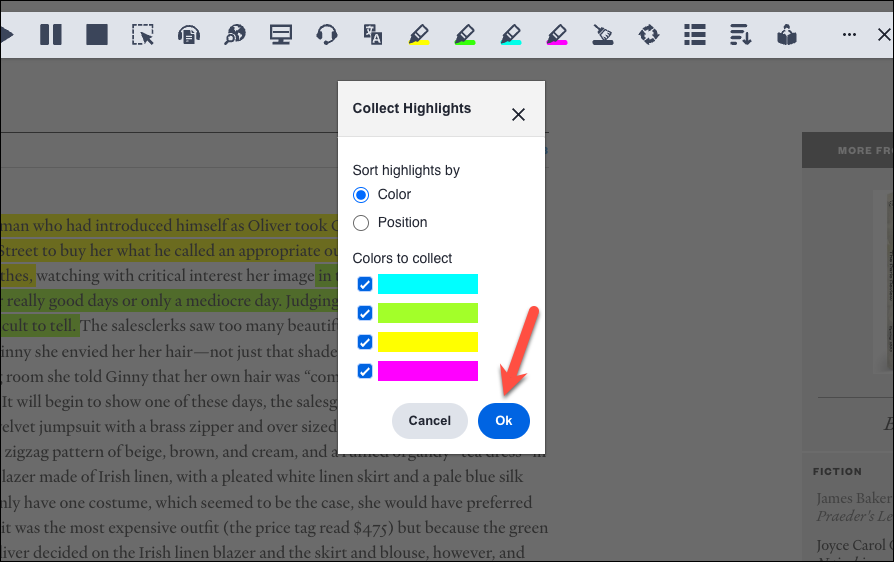This screenshot has height=562, width=894.
Task: Click the Joyce Carol sidebar link
Action: click(854, 545)
